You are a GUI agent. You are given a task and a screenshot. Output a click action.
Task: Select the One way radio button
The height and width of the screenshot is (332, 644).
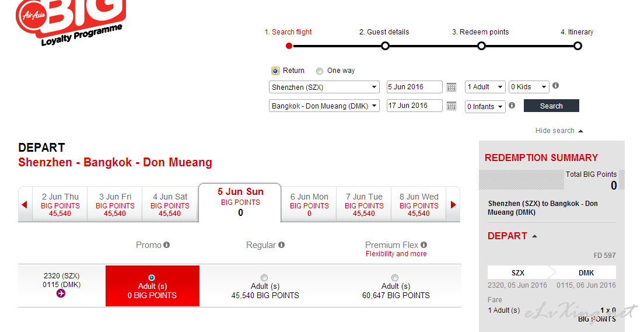[x=320, y=71]
